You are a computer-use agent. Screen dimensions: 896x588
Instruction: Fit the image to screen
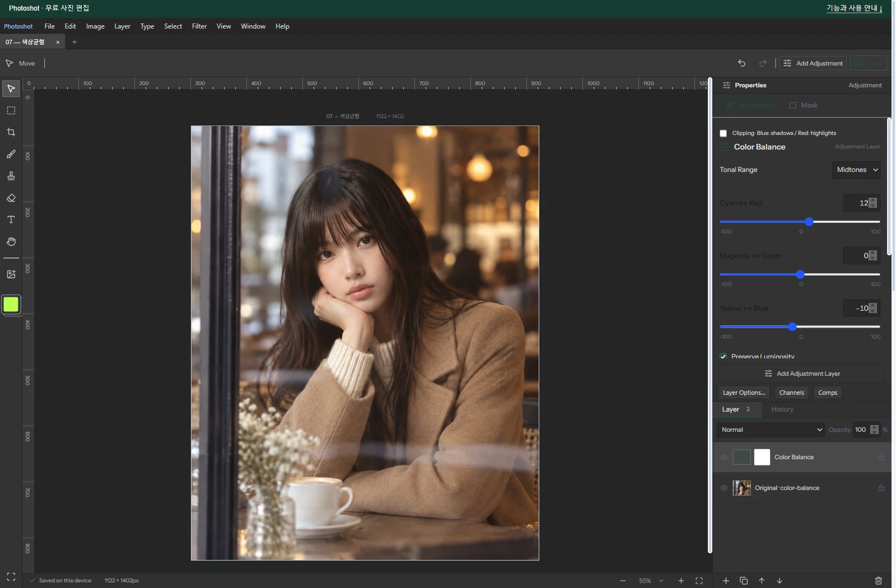699,581
